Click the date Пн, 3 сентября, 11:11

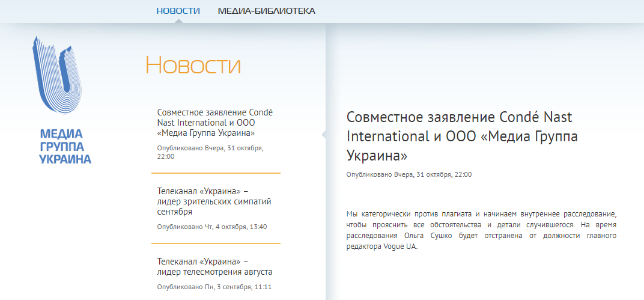click(x=214, y=287)
